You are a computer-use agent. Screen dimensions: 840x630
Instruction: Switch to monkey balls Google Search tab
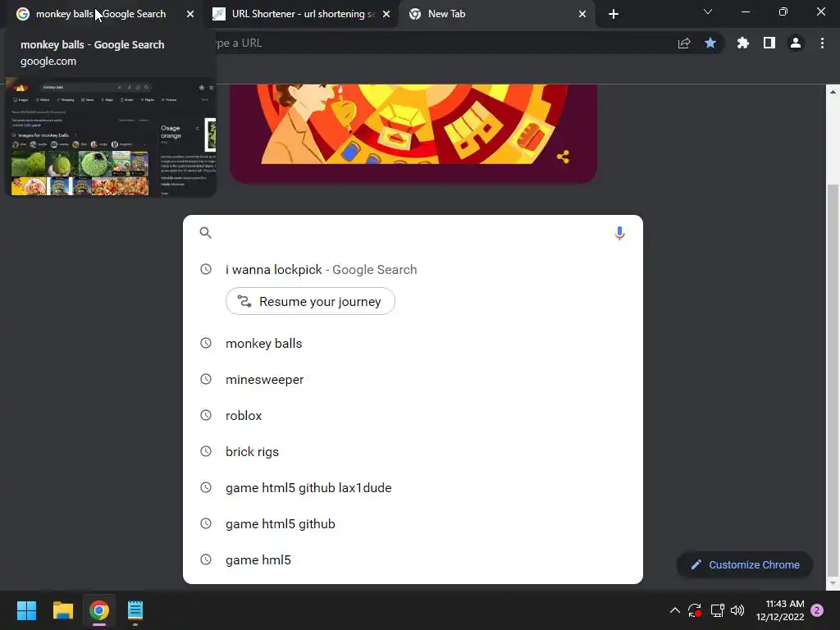click(100, 14)
